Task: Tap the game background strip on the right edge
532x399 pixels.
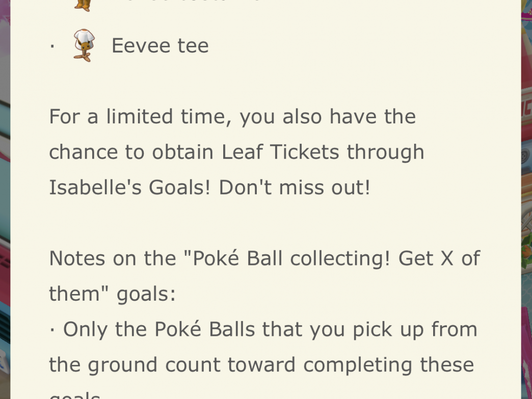Action: [x=526, y=200]
